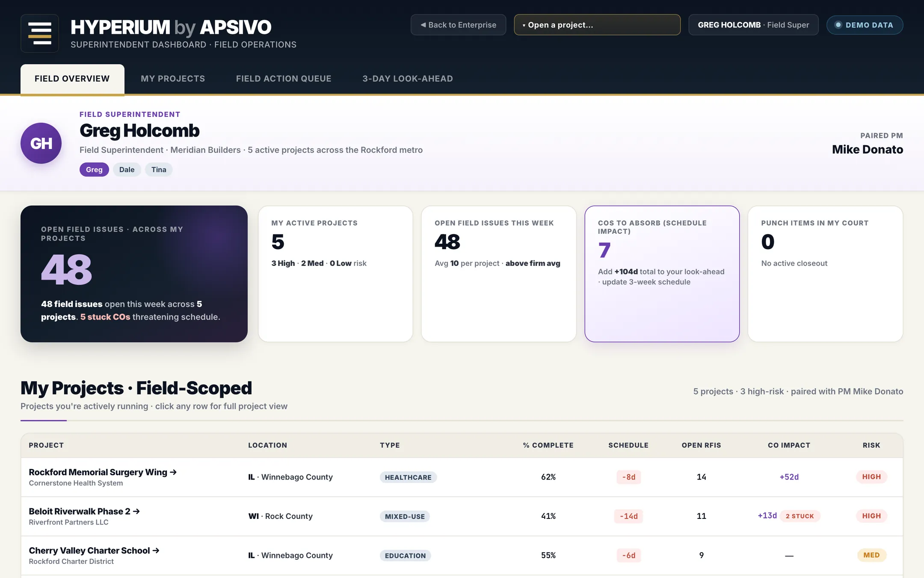Viewport: 924px width, 578px height.
Task: Select the 3-Day Look-Ahead tab
Action: point(408,79)
